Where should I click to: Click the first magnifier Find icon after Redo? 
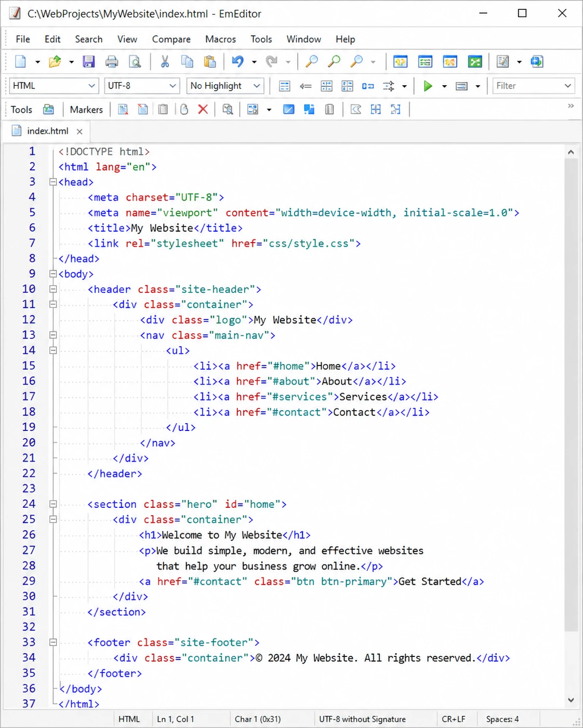click(312, 62)
